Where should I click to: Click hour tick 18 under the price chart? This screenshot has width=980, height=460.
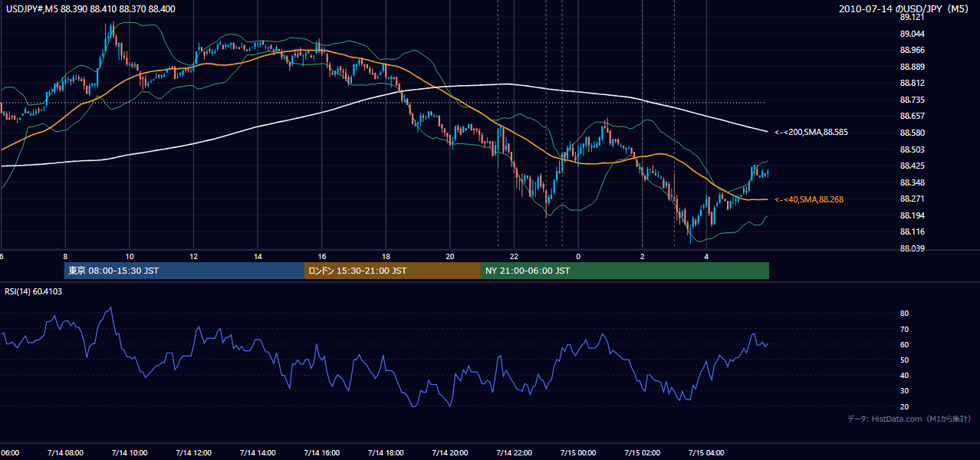coord(386,256)
